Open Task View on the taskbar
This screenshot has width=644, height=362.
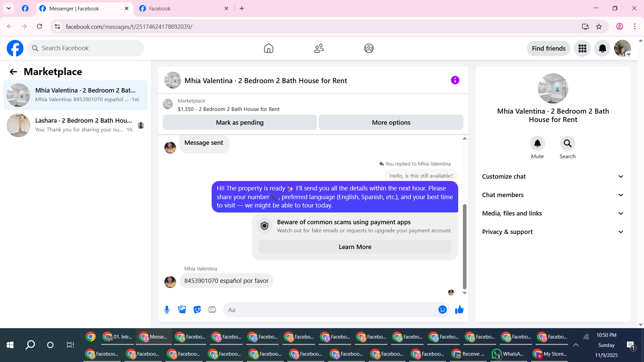[x=70, y=345]
